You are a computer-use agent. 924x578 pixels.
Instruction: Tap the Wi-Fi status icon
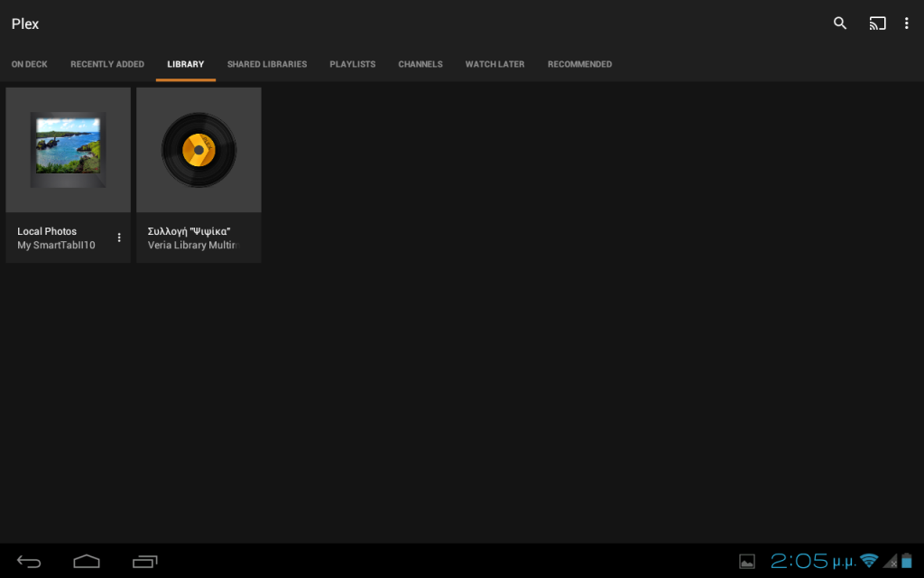pyautogui.click(x=869, y=561)
